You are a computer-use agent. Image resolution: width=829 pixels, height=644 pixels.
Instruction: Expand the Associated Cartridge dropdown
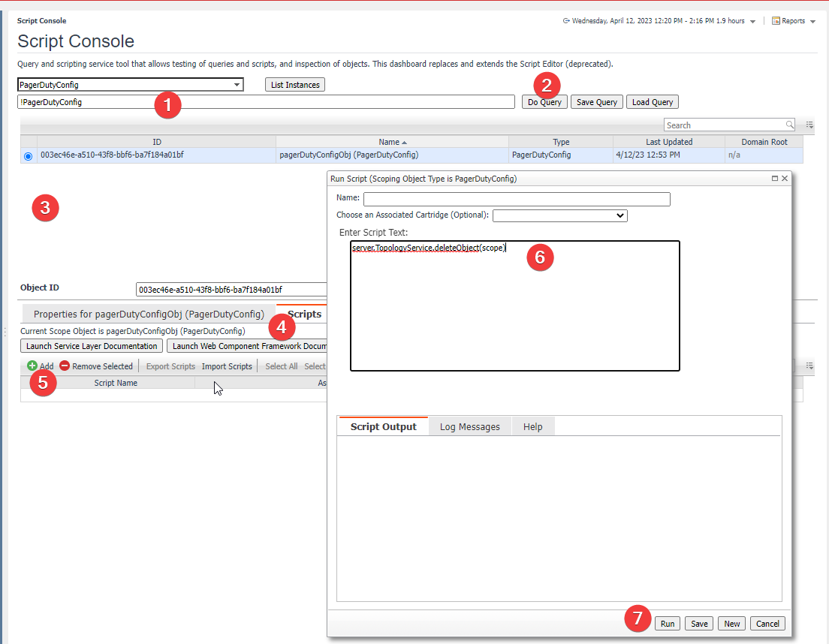(x=619, y=215)
